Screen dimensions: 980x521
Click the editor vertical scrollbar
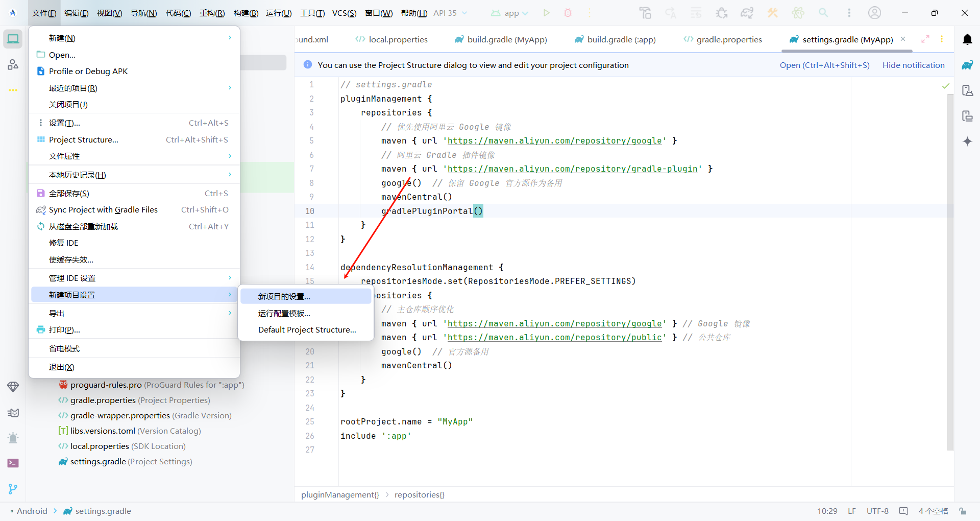pyautogui.click(x=950, y=255)
